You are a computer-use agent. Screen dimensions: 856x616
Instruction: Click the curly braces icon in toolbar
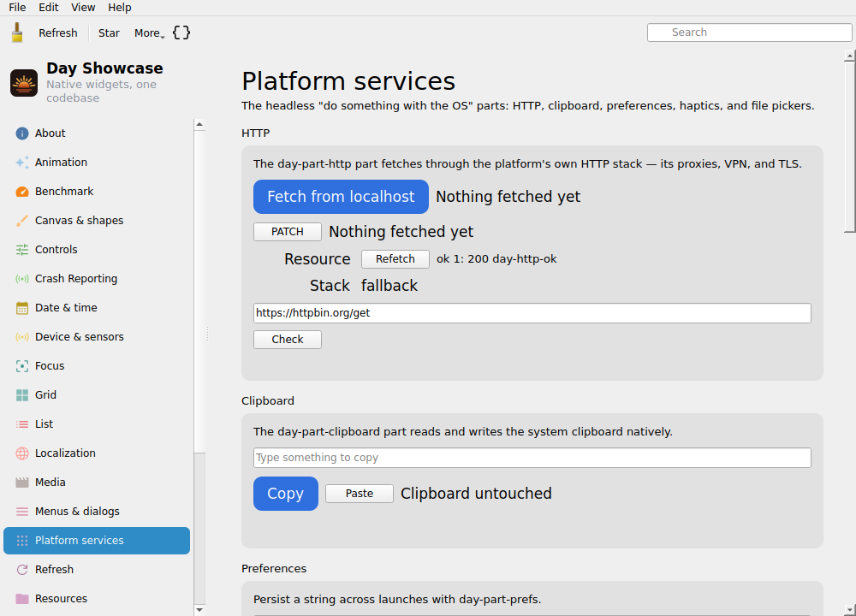pyautogui.click(x=181, y=33)
